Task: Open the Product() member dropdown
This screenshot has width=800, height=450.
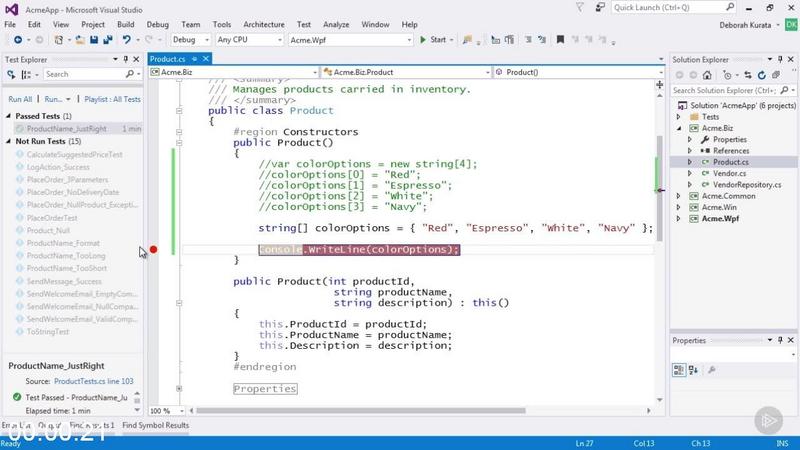Action: (579, 72)
